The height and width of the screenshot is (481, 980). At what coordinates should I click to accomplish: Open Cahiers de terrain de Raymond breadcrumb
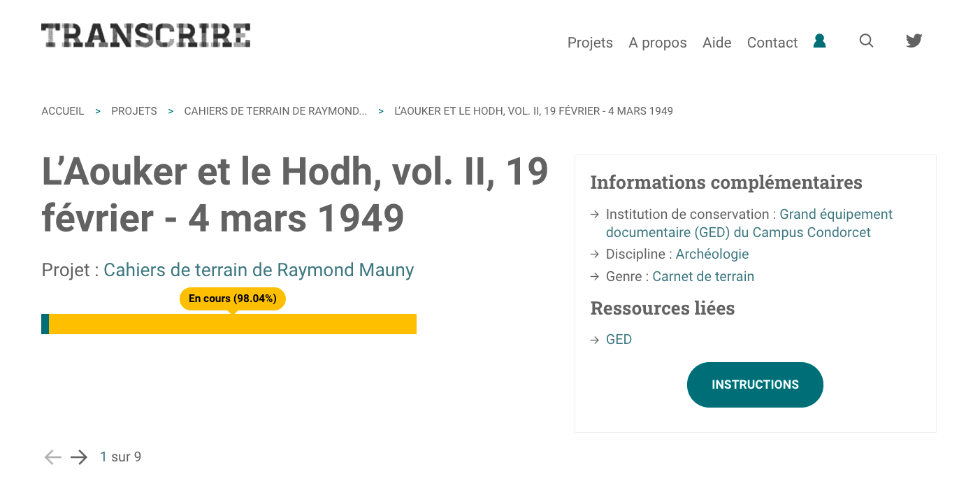pos(275,111)
